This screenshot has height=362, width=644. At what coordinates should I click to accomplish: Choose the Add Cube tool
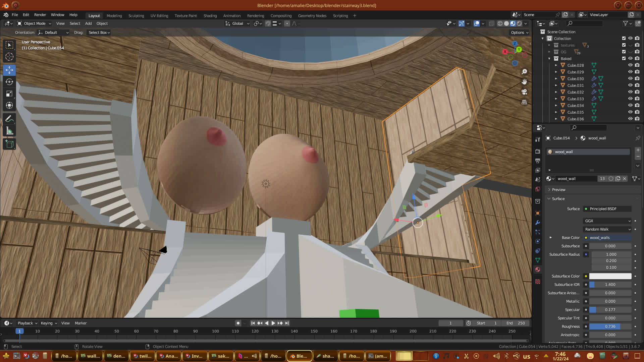coord(9,144)
